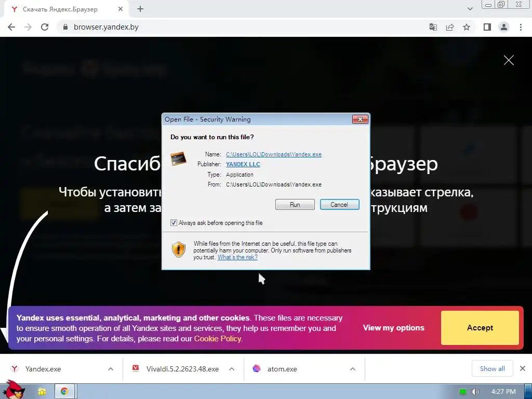Open the profile avatar icon
Viewport: 532px width, 399px height.
504,27
